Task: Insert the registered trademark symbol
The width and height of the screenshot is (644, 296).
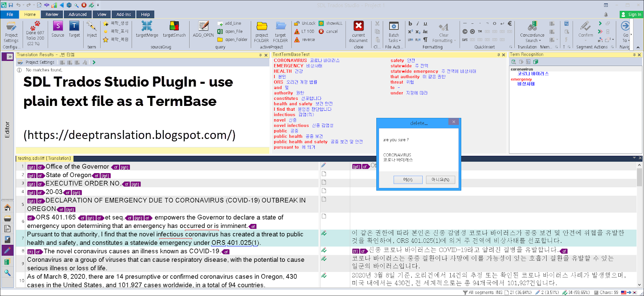Action: click(472, 31)
